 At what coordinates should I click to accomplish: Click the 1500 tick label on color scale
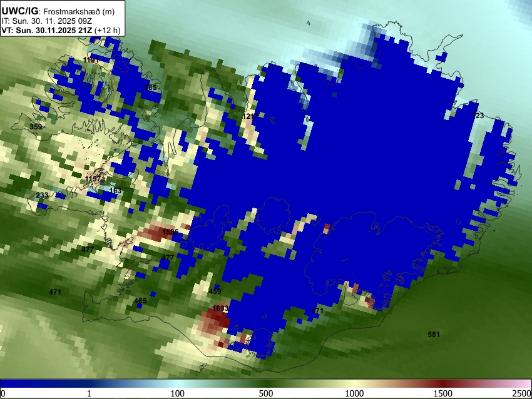(x=443, y=393)
